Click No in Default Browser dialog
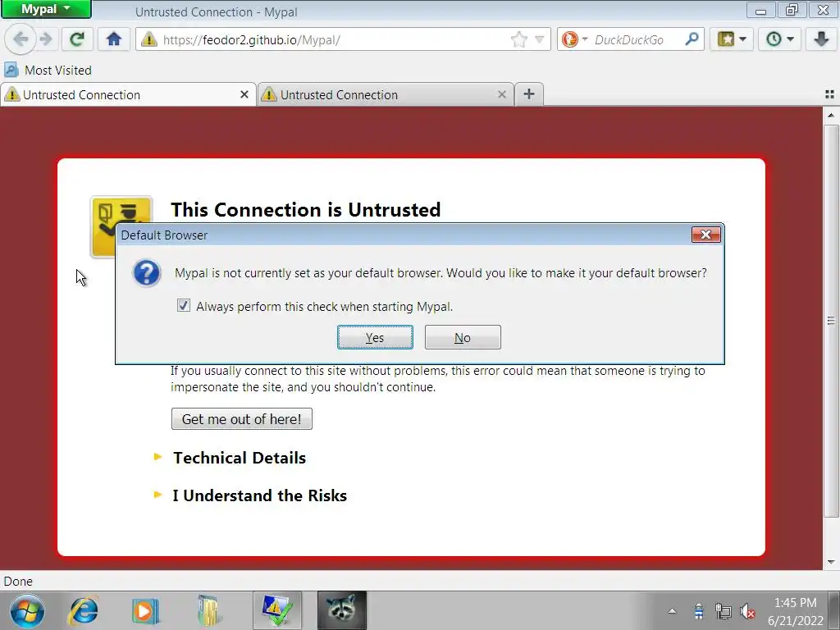Image resolution: width=840 pixels, height=630 pixels. point(463,337)
